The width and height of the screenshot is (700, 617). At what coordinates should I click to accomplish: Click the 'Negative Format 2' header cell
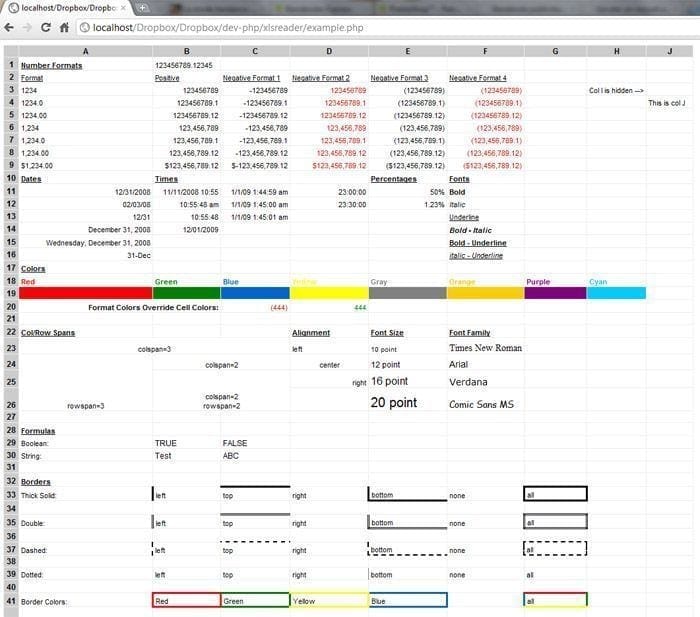coord(321,78)
